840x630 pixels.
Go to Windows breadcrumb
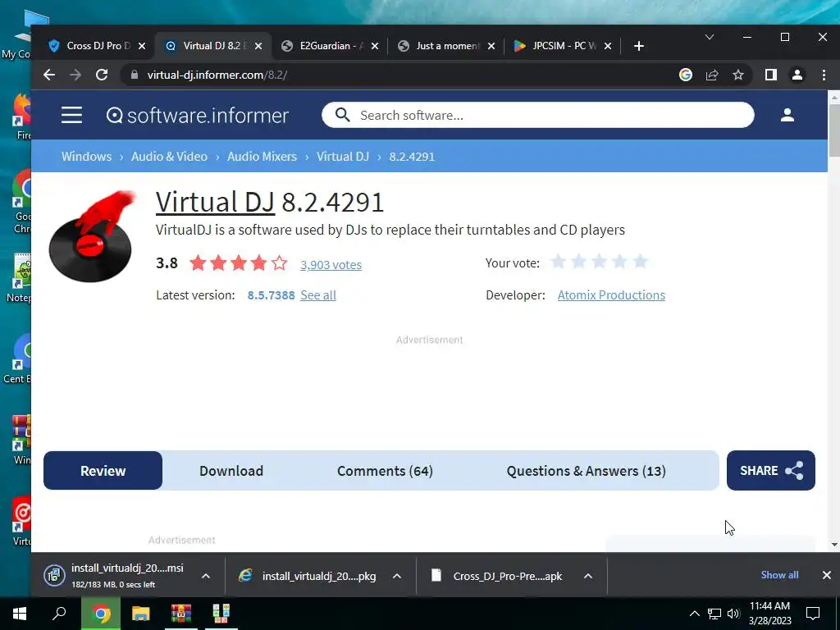86,157
